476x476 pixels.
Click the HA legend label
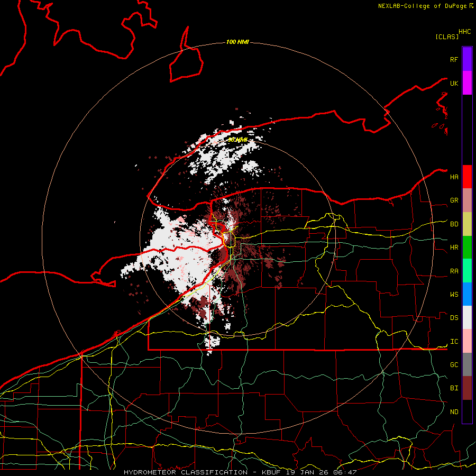(x=454, y=177)
